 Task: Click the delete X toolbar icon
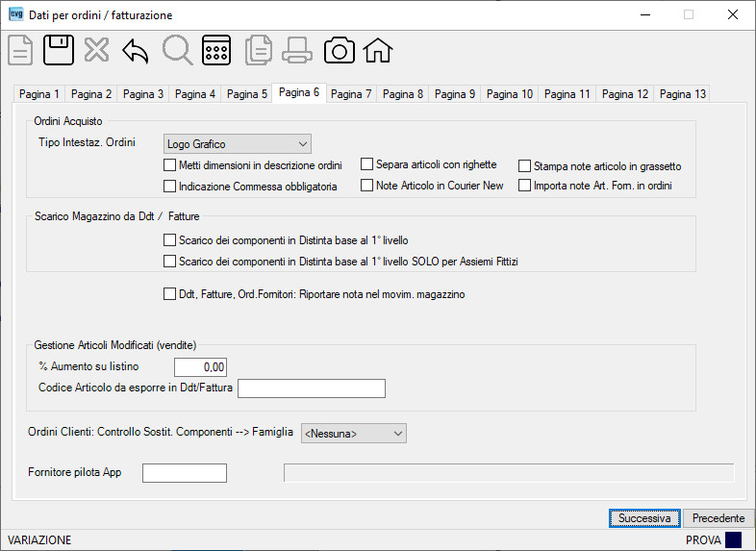(x=96, y=50)
